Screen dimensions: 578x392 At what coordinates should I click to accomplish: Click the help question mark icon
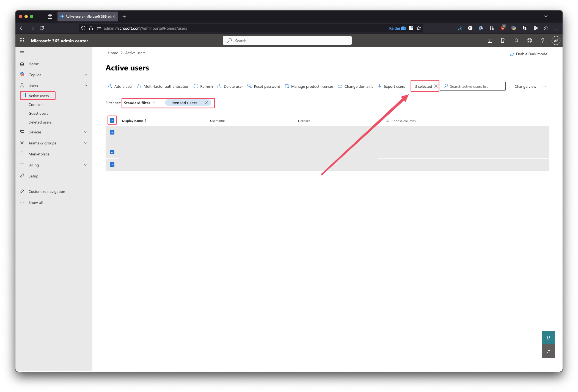542,41
